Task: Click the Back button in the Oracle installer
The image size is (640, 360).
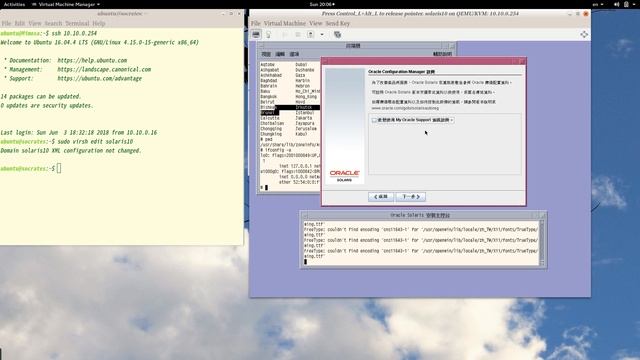Action: (381, 197)
